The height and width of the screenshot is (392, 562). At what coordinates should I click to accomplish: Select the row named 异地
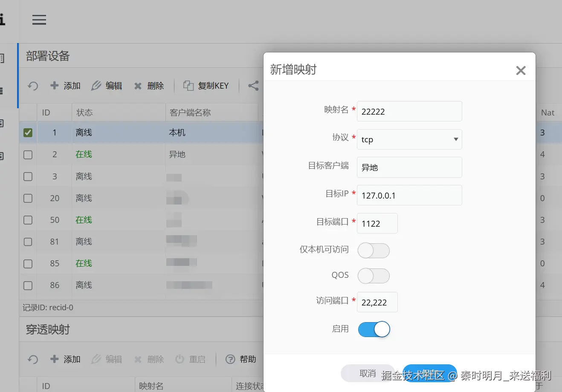click(177, 155)
